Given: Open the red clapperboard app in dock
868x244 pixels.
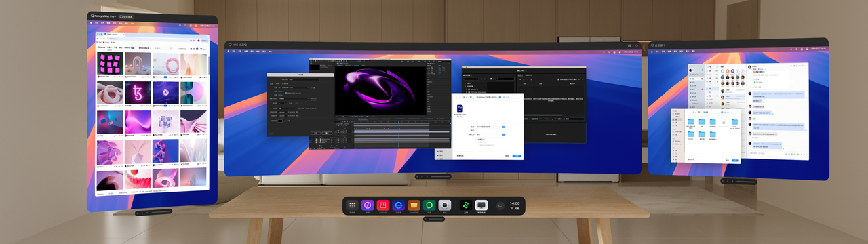Looking at the screenshot, I should (382, 205).
